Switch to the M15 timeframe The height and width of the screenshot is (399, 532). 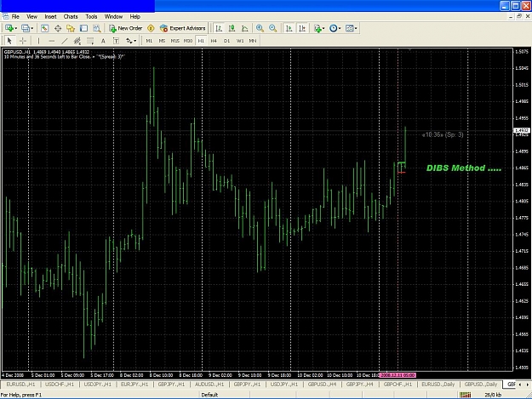click(174, 41)
